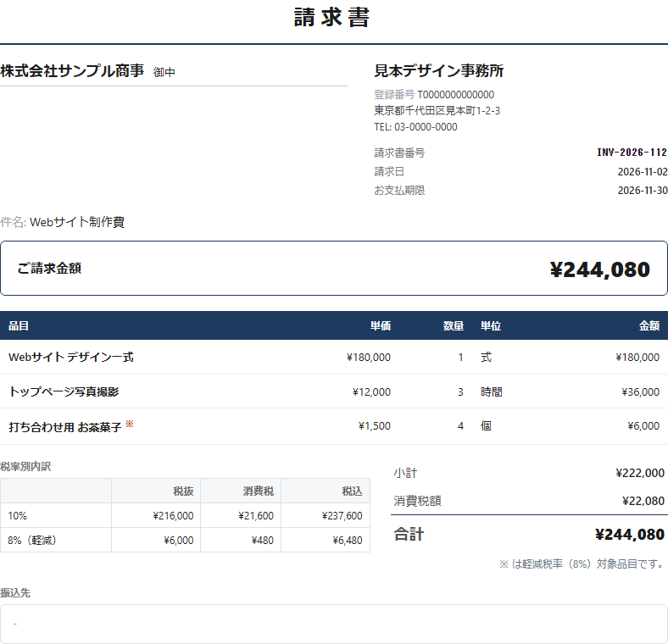
Task: Click billed amount ¥244,080 in the bordered box
Action: (600, 269)
